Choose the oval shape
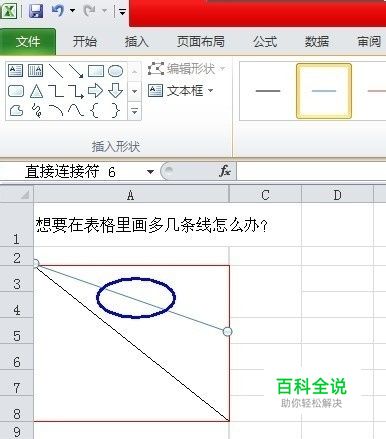Screen dimensions: 386x439 [x=116, y=71]
